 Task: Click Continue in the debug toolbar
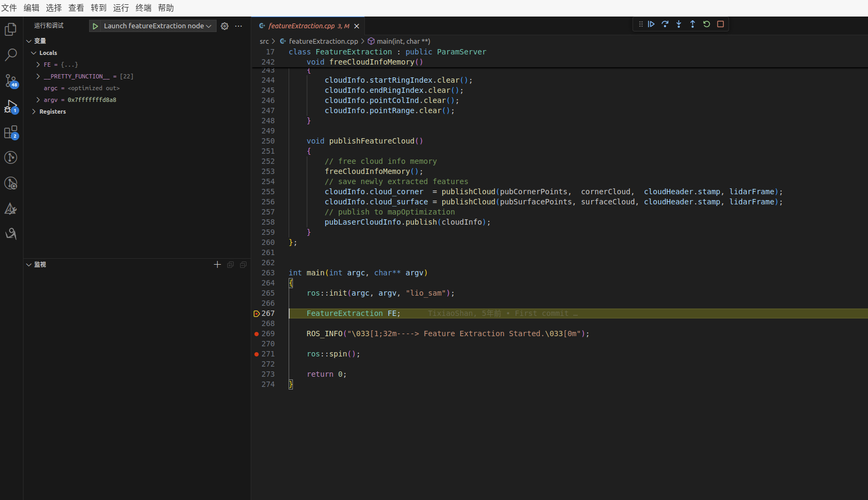coord(651,24)
